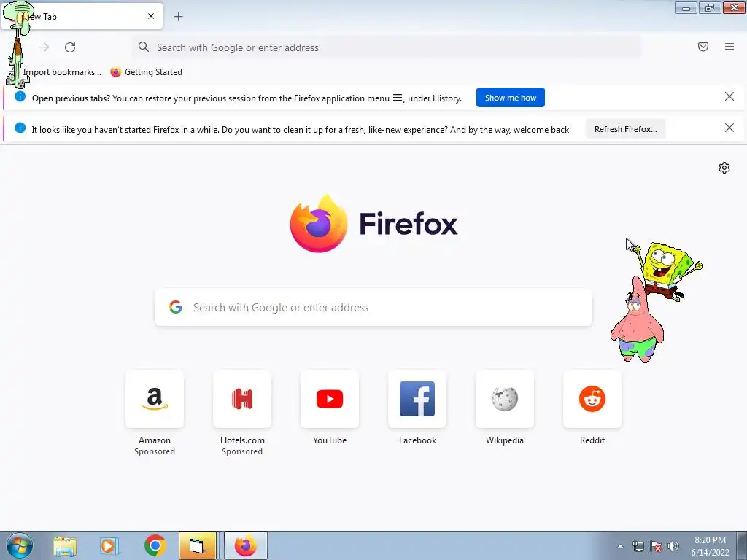Viewport: 747px width, 560px height.
Task: Click the Google logo in search box
Action: coord(176,307)
